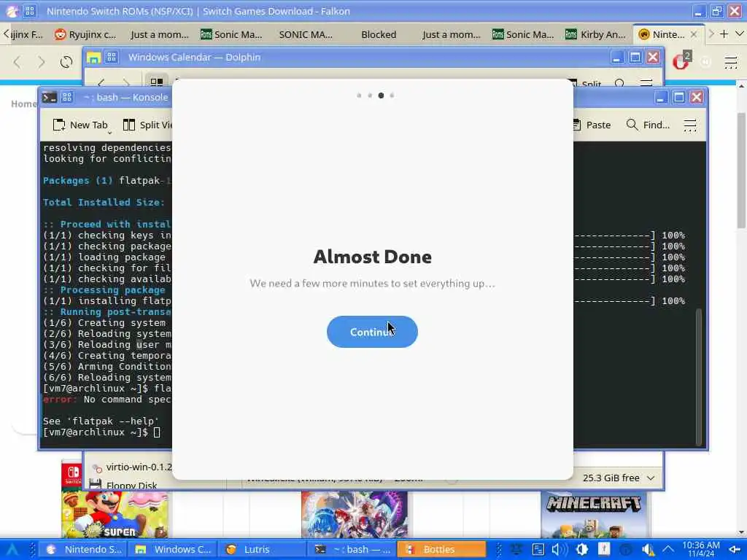Click Split View in the Konsole toolbar
Image resolution: width=747 pixels, height=560 pixels.
coord(147,125)
